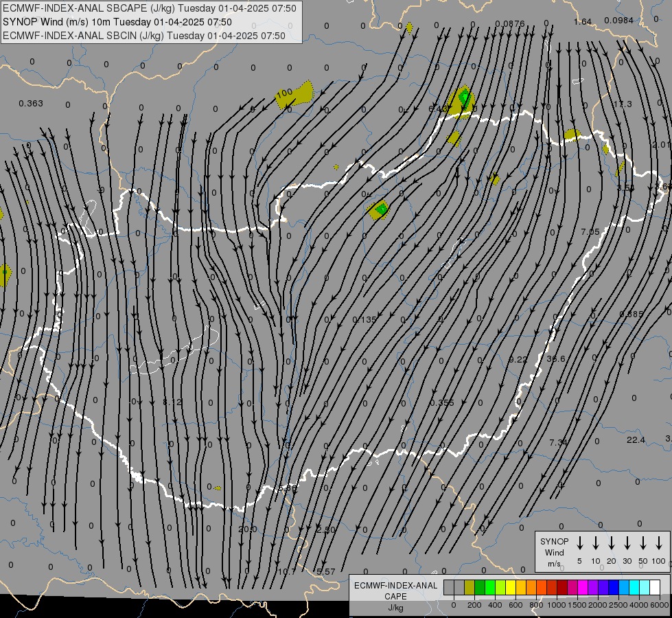Click the 0.355 value on the map
This screenshot has height=618, width=672.
click(442, 402)
